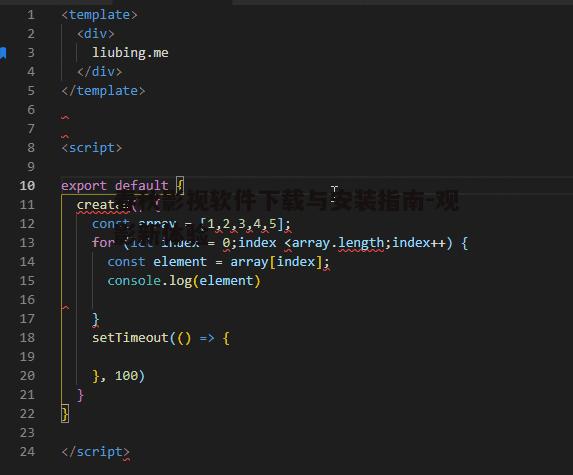Click line number 18 in the gutter
The width and height of the screenshot is (573, 475).
pos(27,338)
